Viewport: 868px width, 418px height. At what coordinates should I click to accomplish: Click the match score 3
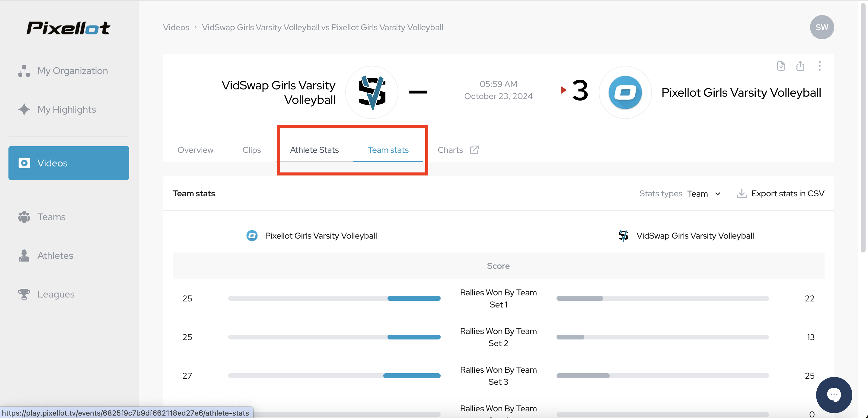click(580, 90)
